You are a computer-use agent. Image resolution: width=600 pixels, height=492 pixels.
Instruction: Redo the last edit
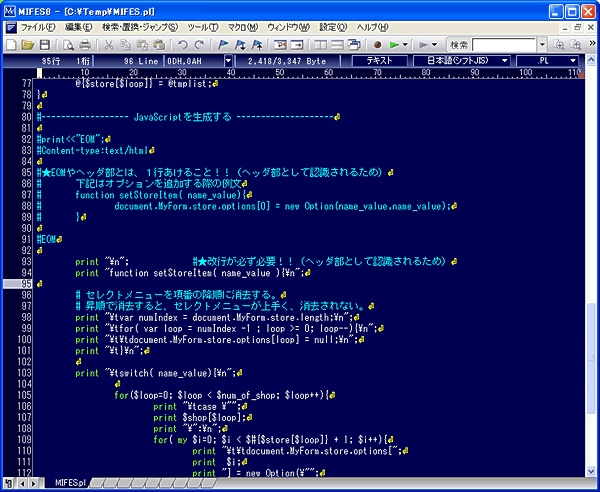pyautogui.click(x=199, y=45)
